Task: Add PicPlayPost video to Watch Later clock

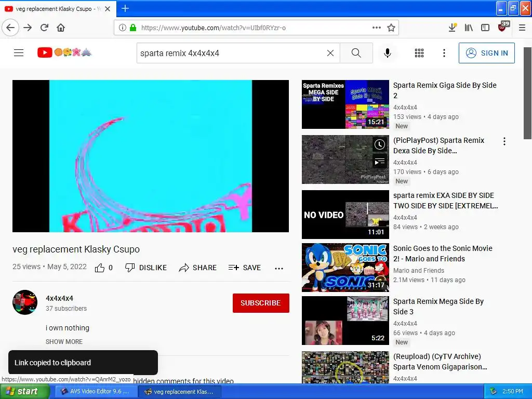Action: (380, 144)
